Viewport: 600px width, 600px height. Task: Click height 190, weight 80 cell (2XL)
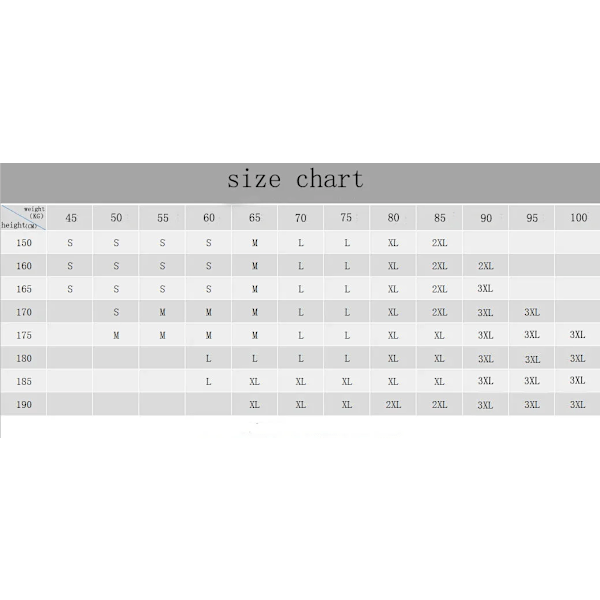[x=393, y=404]
